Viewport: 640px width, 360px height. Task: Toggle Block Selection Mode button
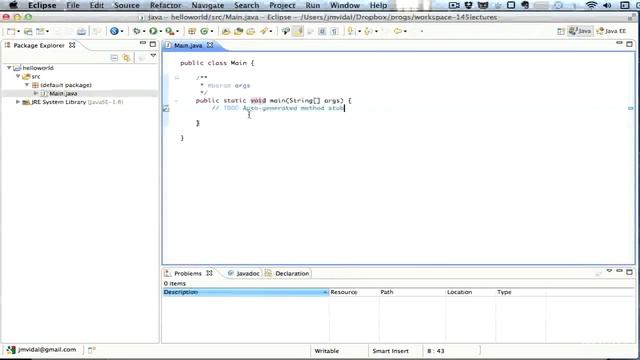tap(322, 31)
